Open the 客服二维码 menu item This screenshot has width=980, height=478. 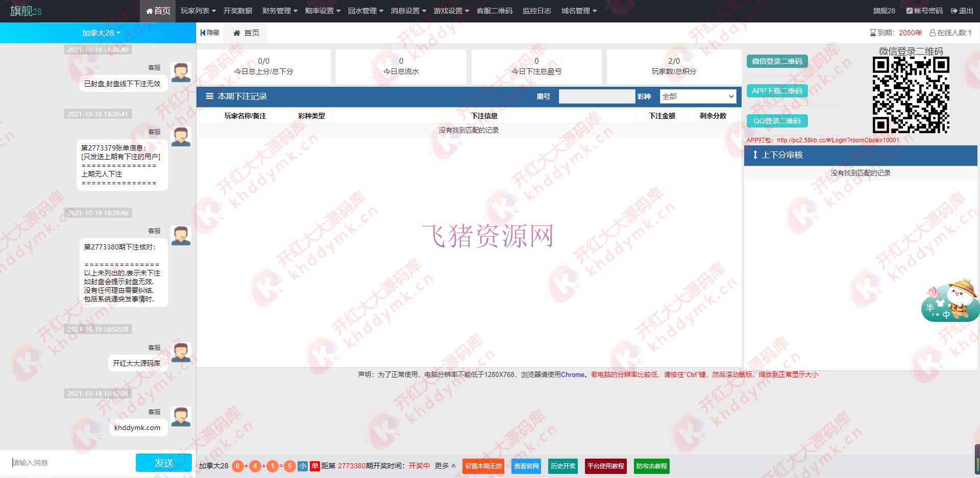click(x=495, y=10)
